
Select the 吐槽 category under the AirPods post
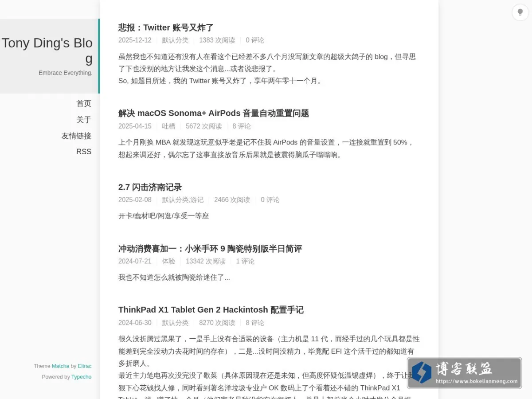(168, 126)
